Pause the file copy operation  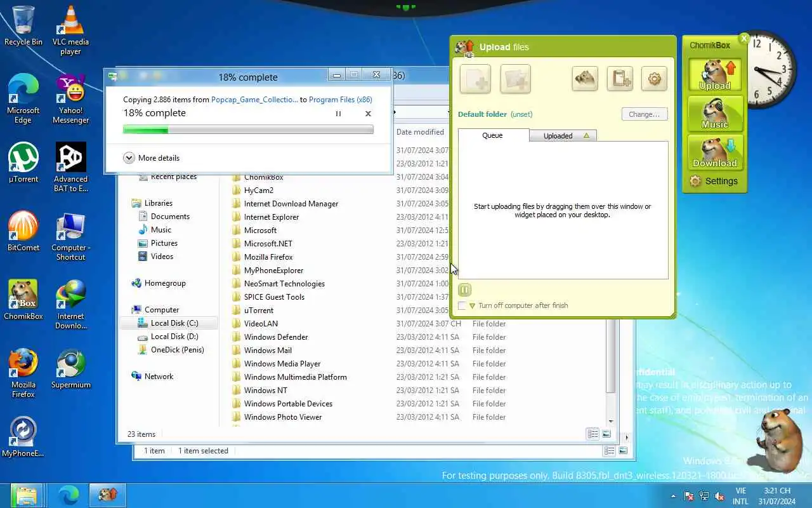pos(338,114)
